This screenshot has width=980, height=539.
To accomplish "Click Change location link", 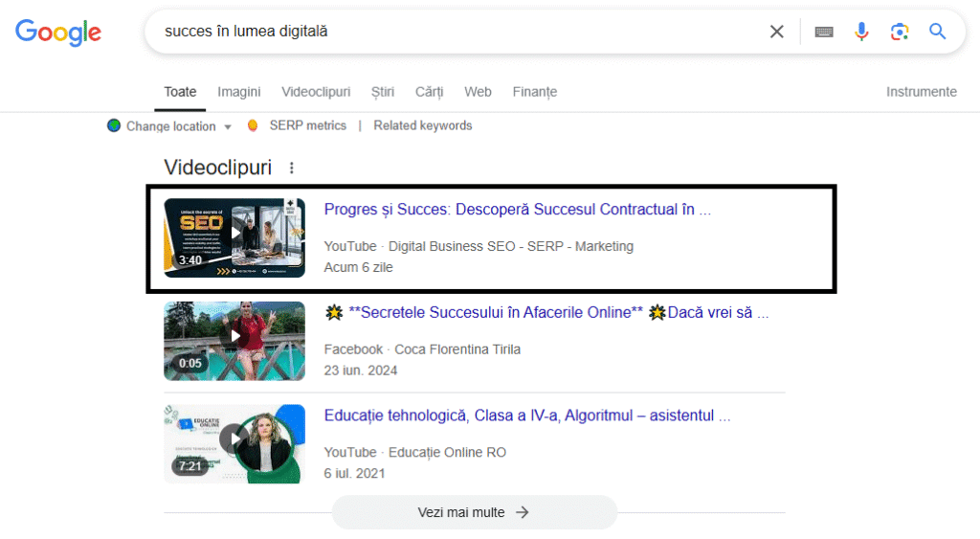I will pyautogui.click(x=170, y=126).
